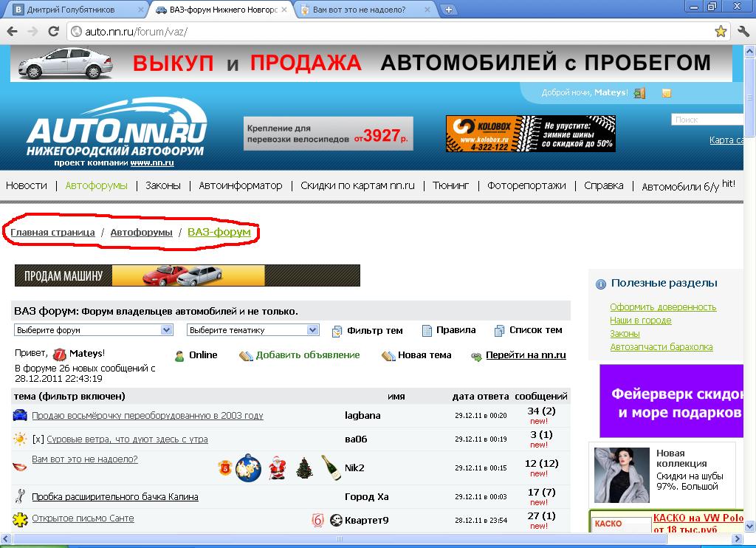Open the Тюнинг menu item

click(x=451, y=185)
